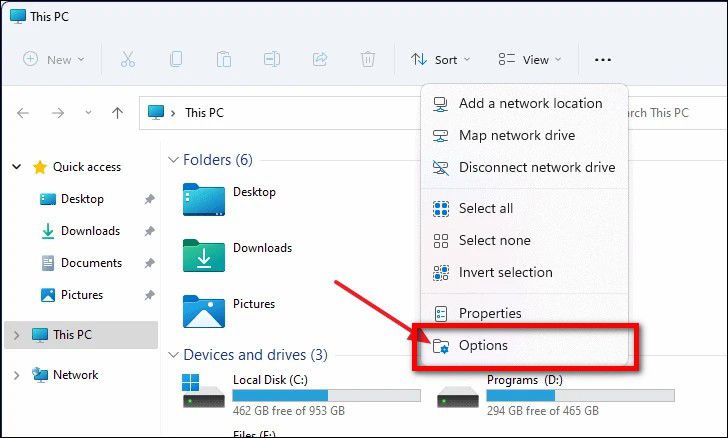Viewport: 728px width, 438px height.
Task: Click the '462 GB free of 953 GB' text
Action: [289, 411]
